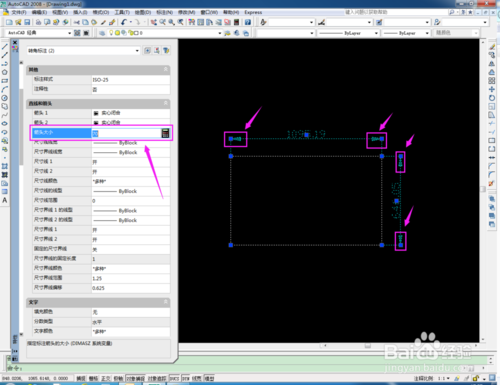Click the Save icon in standard toolbar
This screenshot has height=385, width=500.
tap(27, 22)
